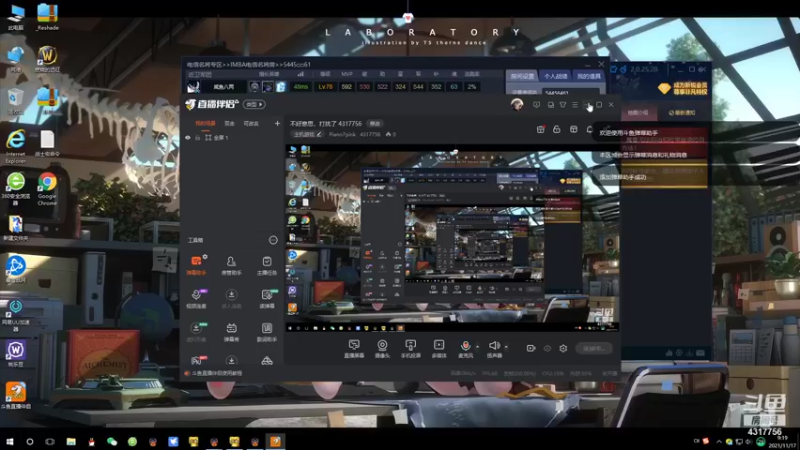Expand speaker options arrow
The height and width of the screenshot is (450, 800).
(x=506, y=347)
